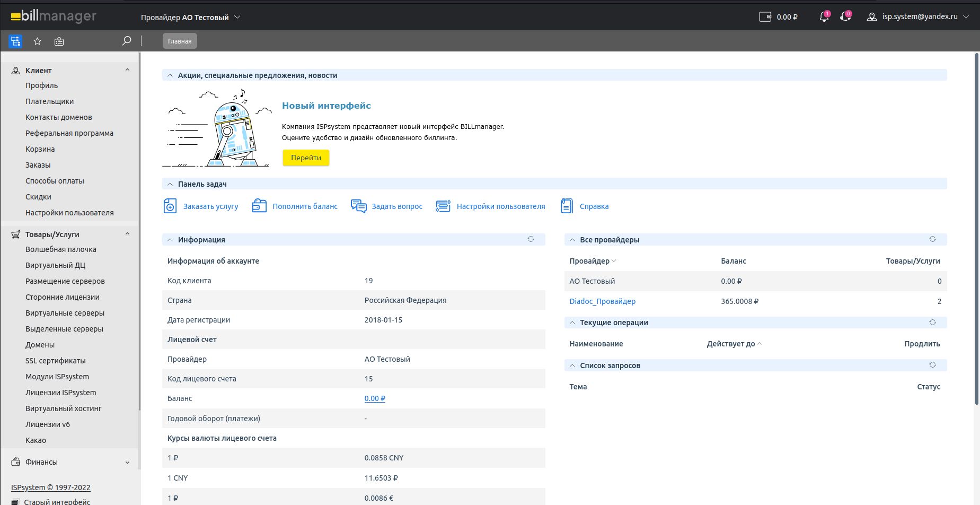Click the Товары/Услуги cart icon
This screenshot has width=980, height=505.
coord(16,234)
